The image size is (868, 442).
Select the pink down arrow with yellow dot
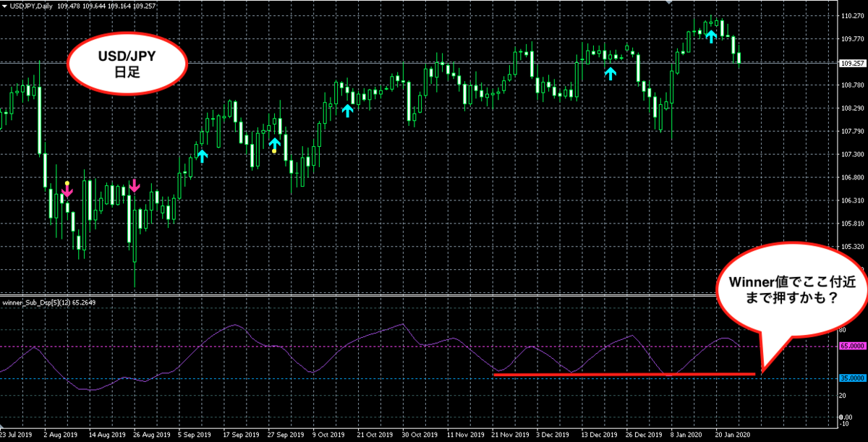67,190
